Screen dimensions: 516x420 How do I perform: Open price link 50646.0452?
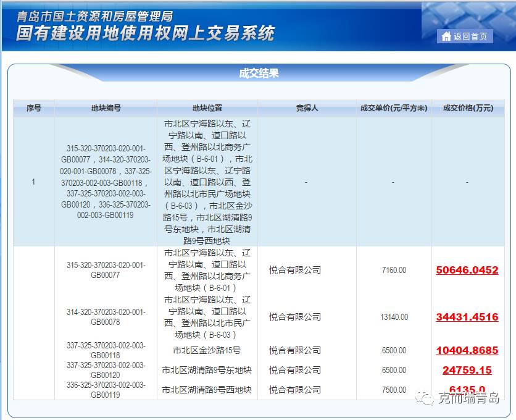coord(467,270)
